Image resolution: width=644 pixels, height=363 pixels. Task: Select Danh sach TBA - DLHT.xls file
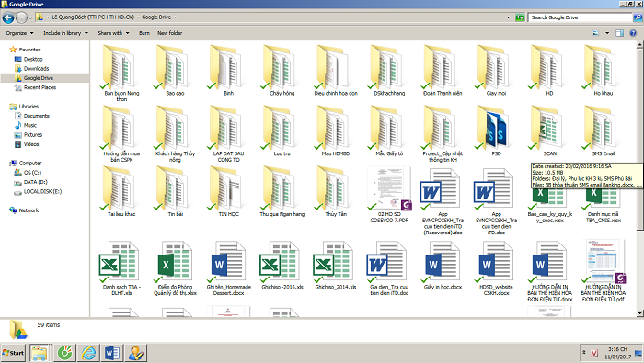tap(121, 267)
